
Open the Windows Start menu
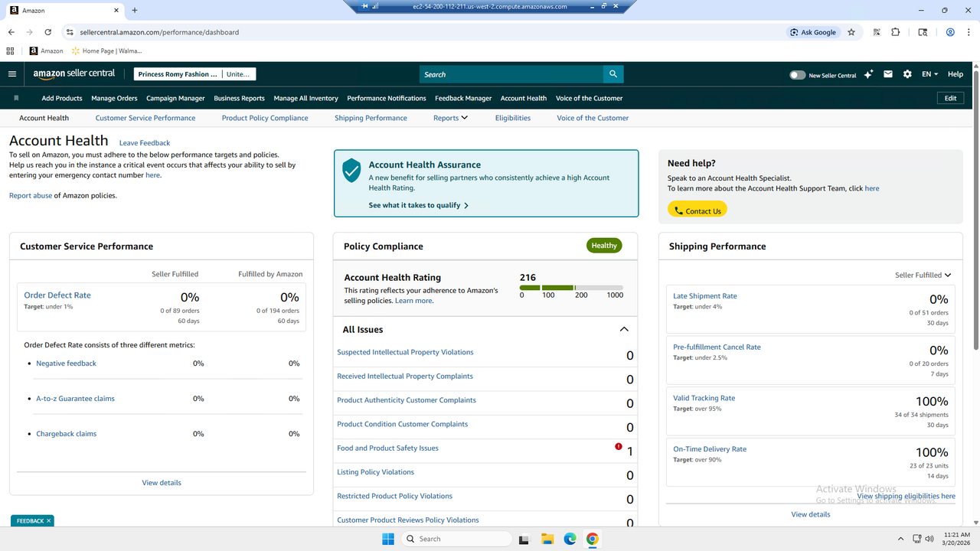[387, 539]
